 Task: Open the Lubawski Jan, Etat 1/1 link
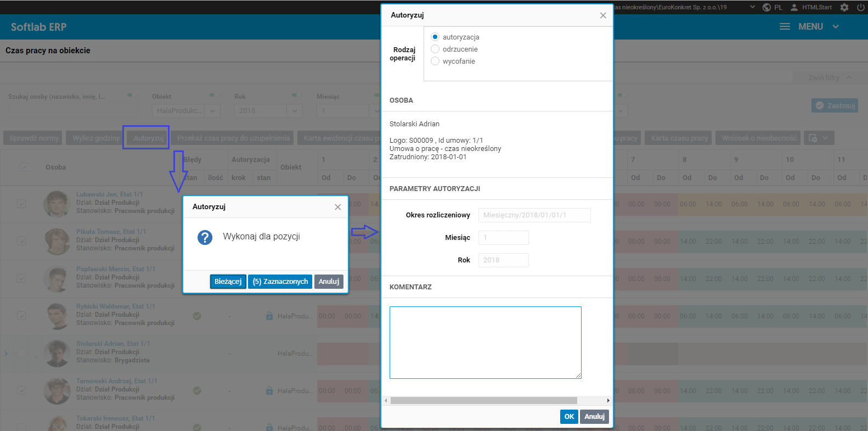click(x=110, y=194)
